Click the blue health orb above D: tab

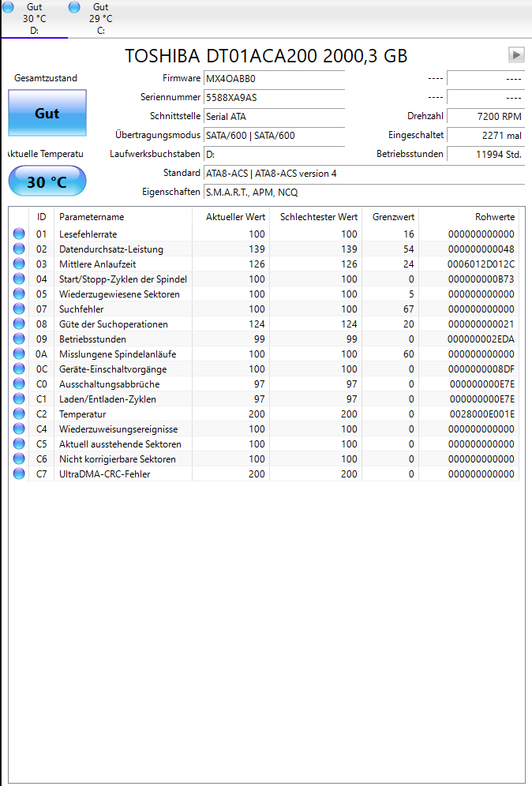tap(8, 7)
